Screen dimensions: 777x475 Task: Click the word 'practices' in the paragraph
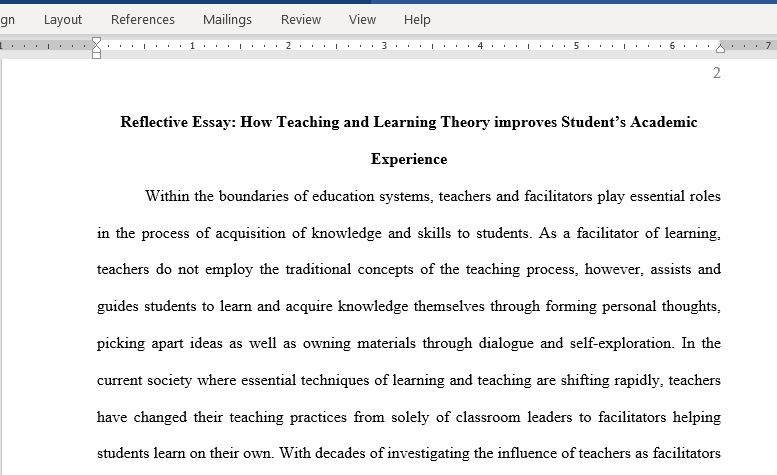click(318, 417)
